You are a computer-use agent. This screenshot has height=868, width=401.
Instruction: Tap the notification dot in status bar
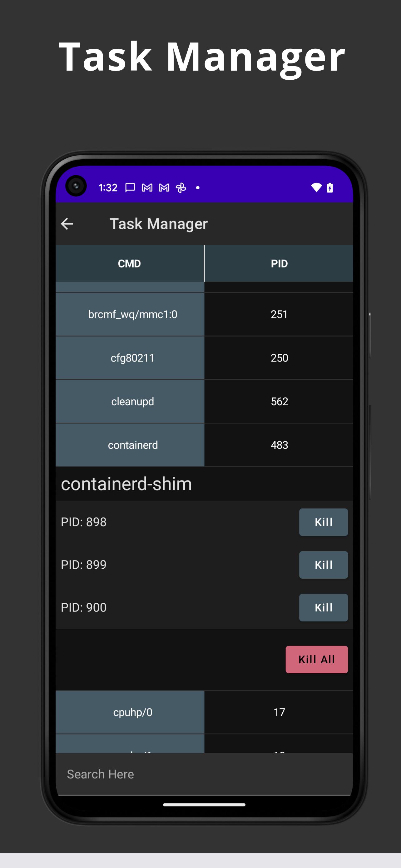pyautogui.click(x=198, y=188)
